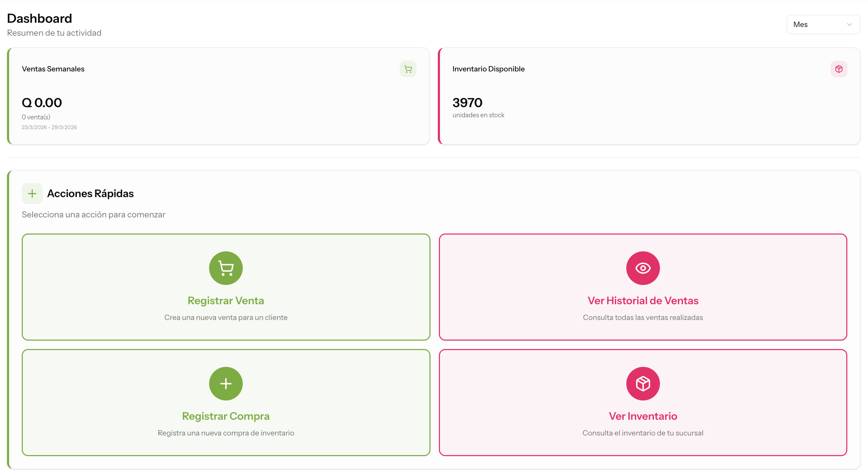868x474 pixels.
Task: Click the Dashboard heading
Action: click(40, 19)
